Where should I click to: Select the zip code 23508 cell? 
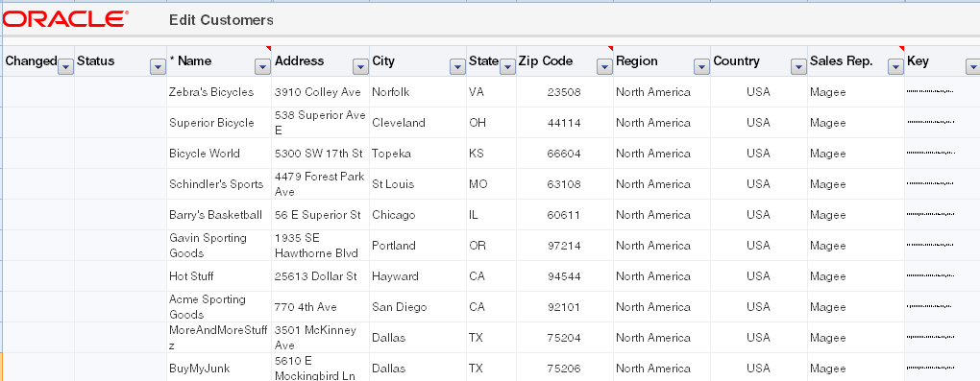564,92
